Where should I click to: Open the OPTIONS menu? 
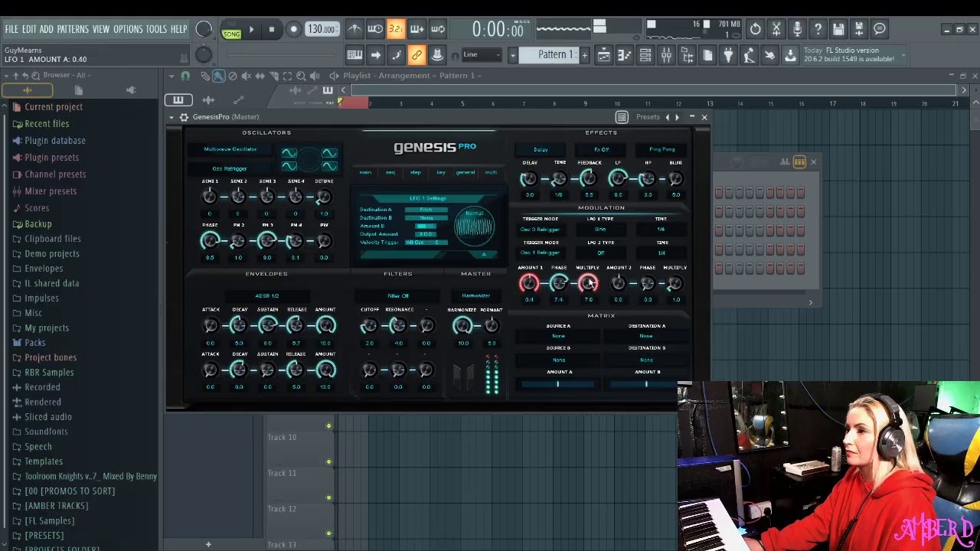pyautogui.click(x=128, y=29)
